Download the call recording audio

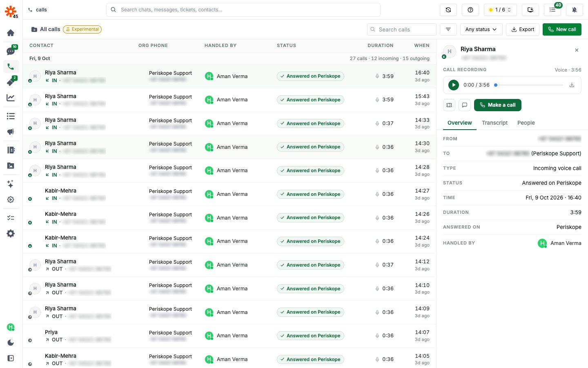coord(572,85)
